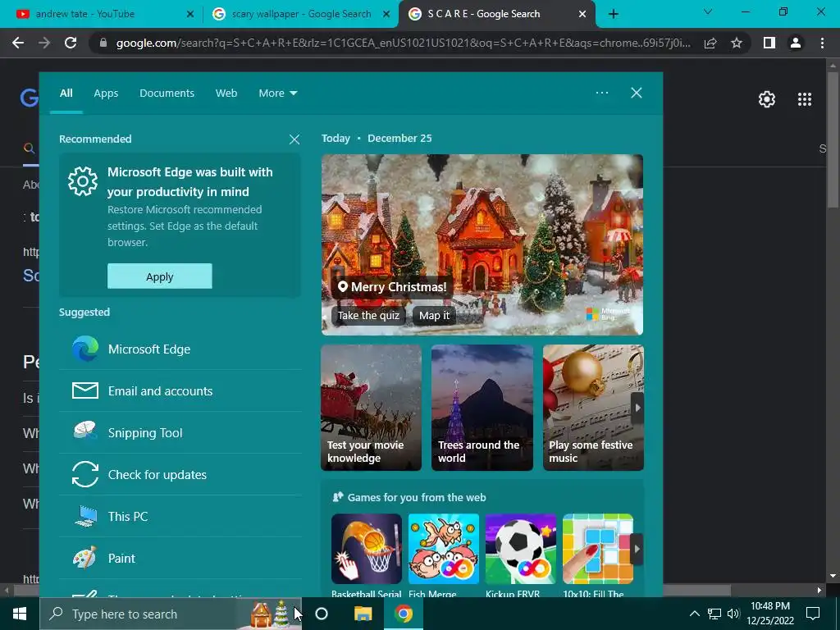This screenshot has width=840, height=630.
Task: Click Chrome icon on taskbar
Action: 404,614
